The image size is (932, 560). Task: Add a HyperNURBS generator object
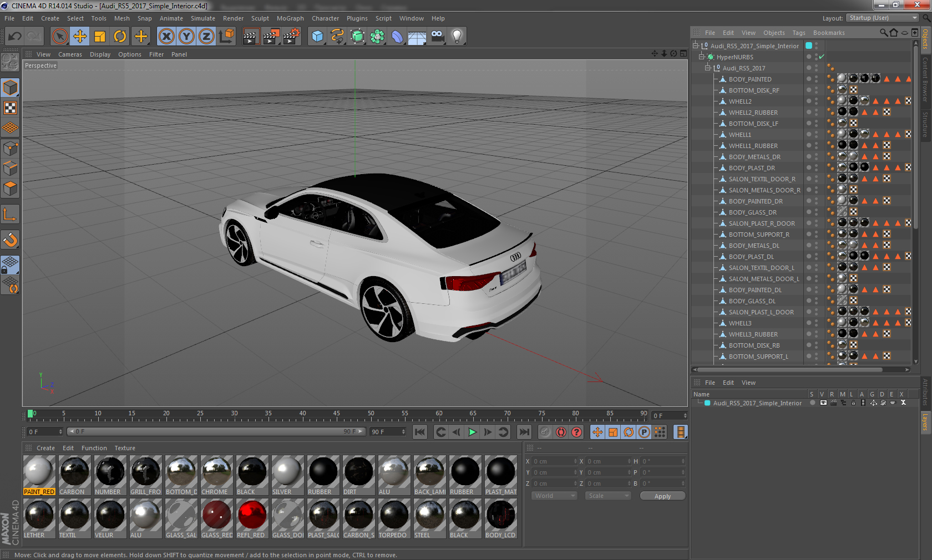click(x=357, y=37)
